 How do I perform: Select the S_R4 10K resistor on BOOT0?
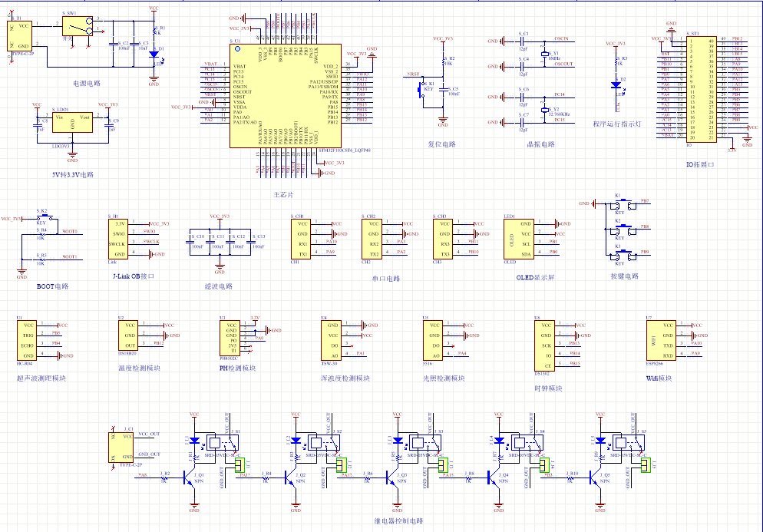point(41,234)
